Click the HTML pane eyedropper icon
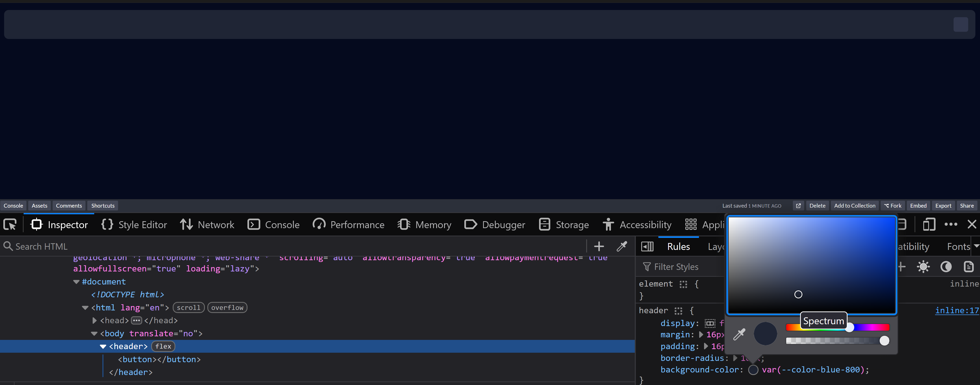The image size is (980, 385). coord(622,246)
